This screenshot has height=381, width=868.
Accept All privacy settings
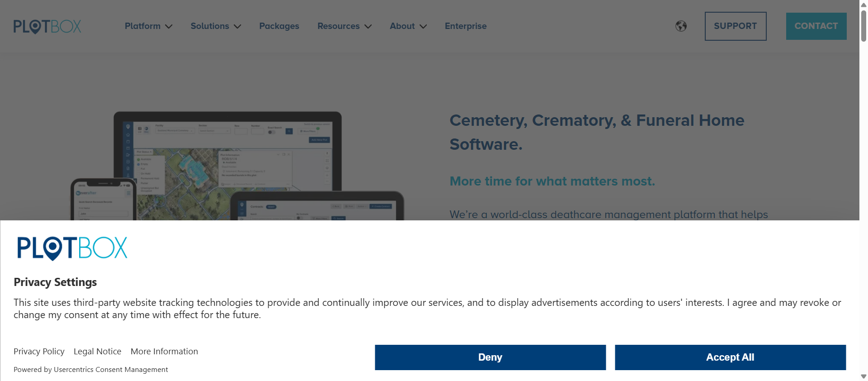730,357
